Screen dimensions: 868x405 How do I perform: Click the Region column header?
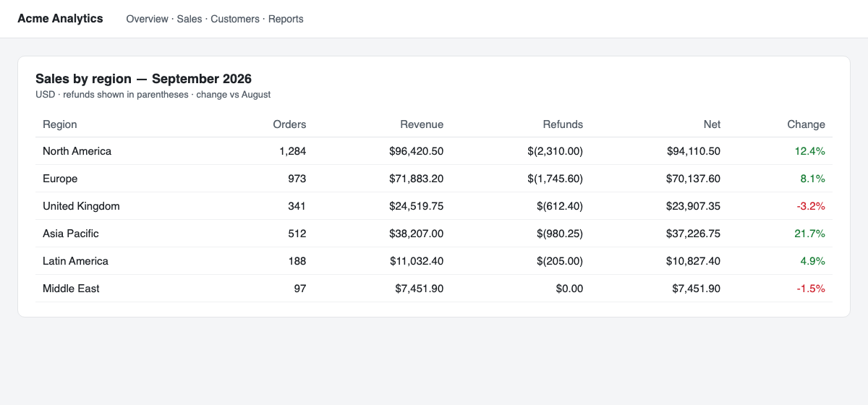[60, 124]
